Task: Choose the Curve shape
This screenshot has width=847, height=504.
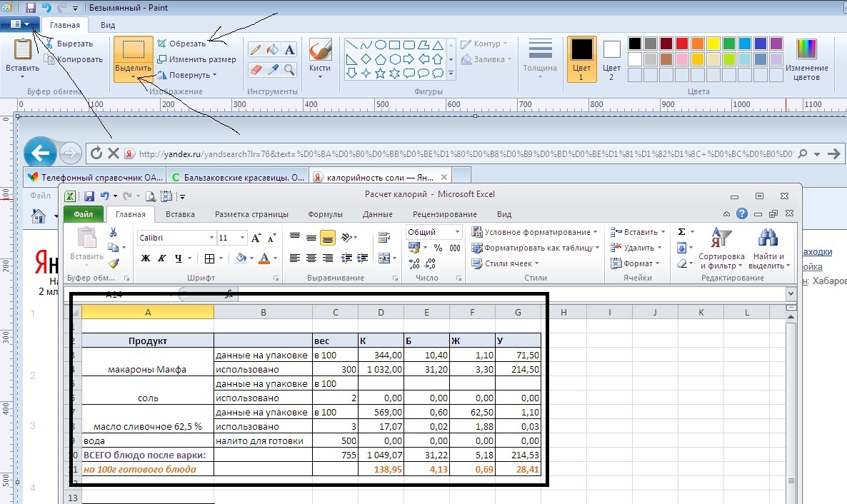Action: coord(366,45)
